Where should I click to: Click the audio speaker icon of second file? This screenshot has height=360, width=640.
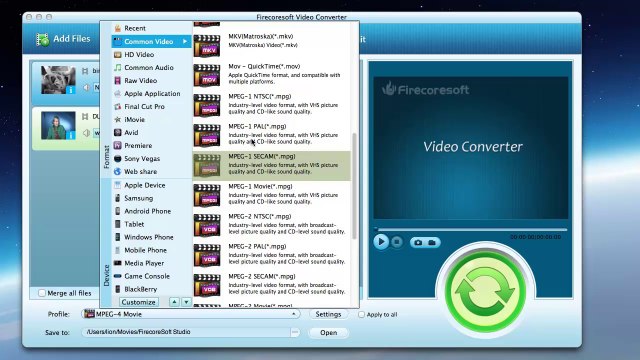coord(86,133)
